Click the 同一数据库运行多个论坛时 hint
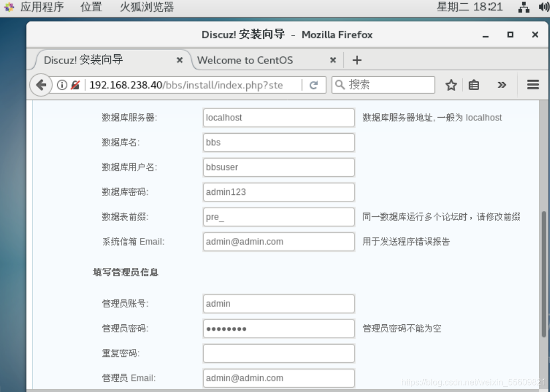Image resolution: width=550 pixels, height=392 pixels. coord(441,217)
